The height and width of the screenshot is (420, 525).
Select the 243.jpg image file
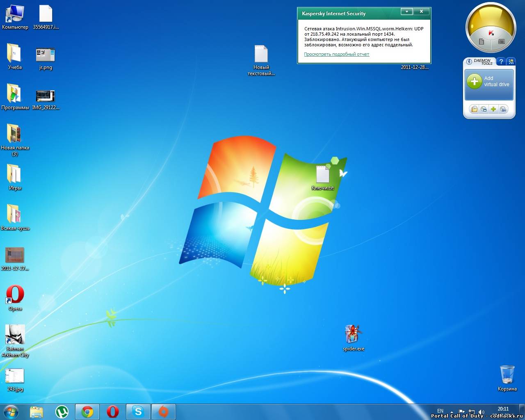pyautogui.click(x=15, y=380)
